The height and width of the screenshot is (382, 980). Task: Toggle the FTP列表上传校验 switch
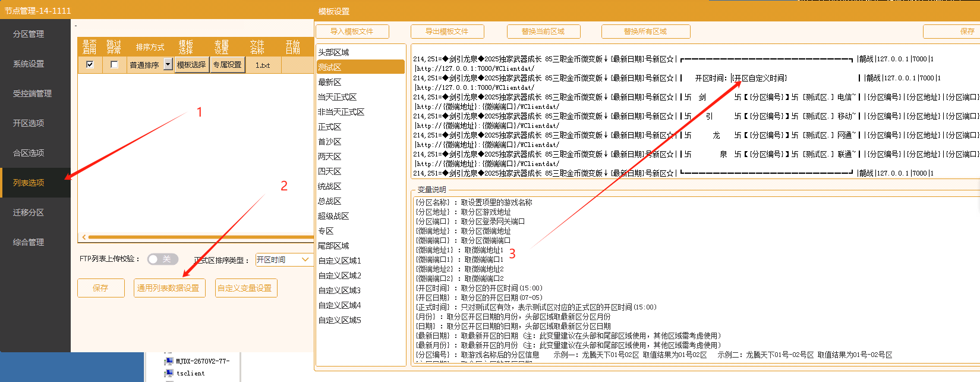click(x=162, y=259)
